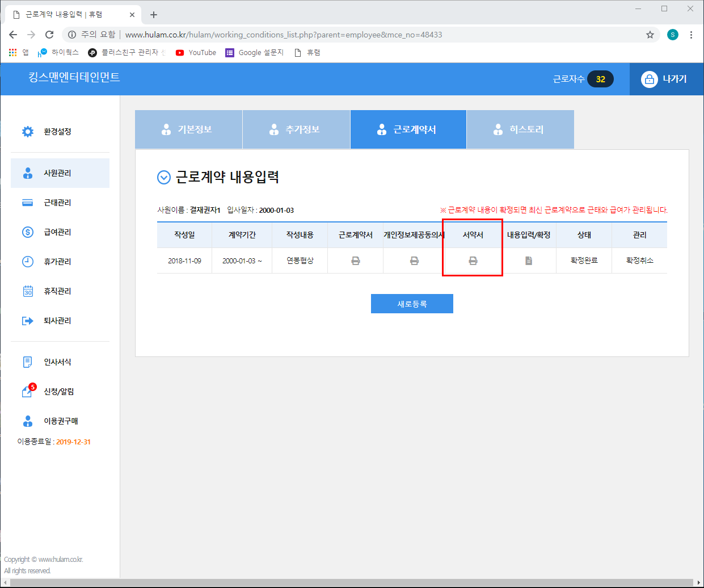Screen dimensions: 704x588
Task: Print the 개인정보제공동의서 document
Action: tap(414, 261)
